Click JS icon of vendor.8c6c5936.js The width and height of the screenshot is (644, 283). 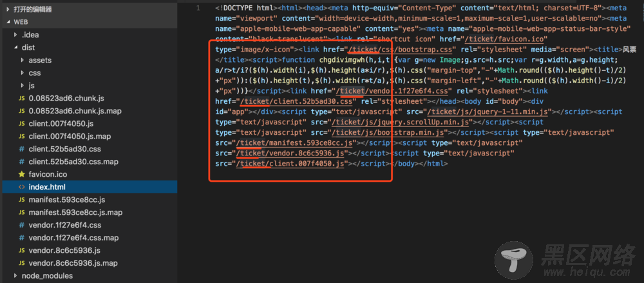click(x=21, y=251)
